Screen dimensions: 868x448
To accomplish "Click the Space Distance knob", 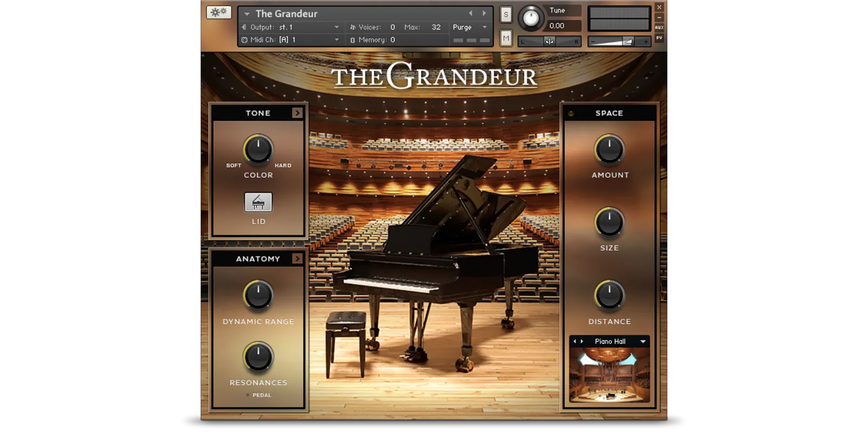I will (609, 295).
